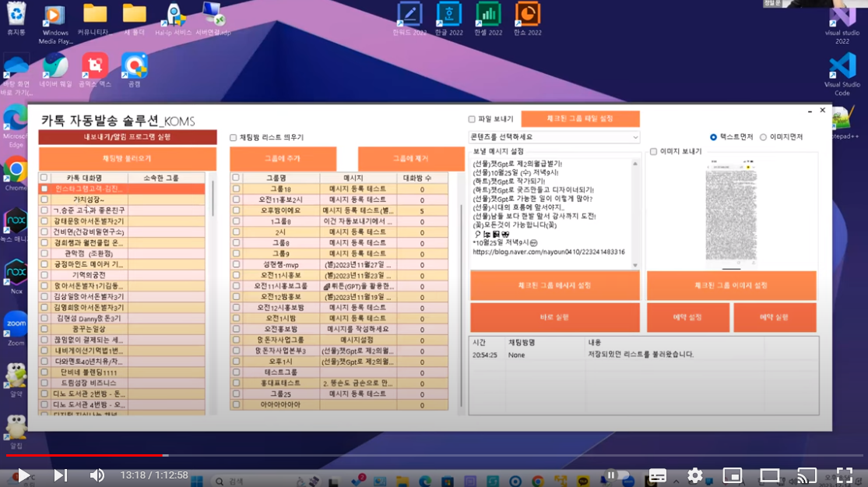Click the 내보내기/알림 프로그램 실행 button
The height and width of the screenshot is (487, 868).
[128, 137]
